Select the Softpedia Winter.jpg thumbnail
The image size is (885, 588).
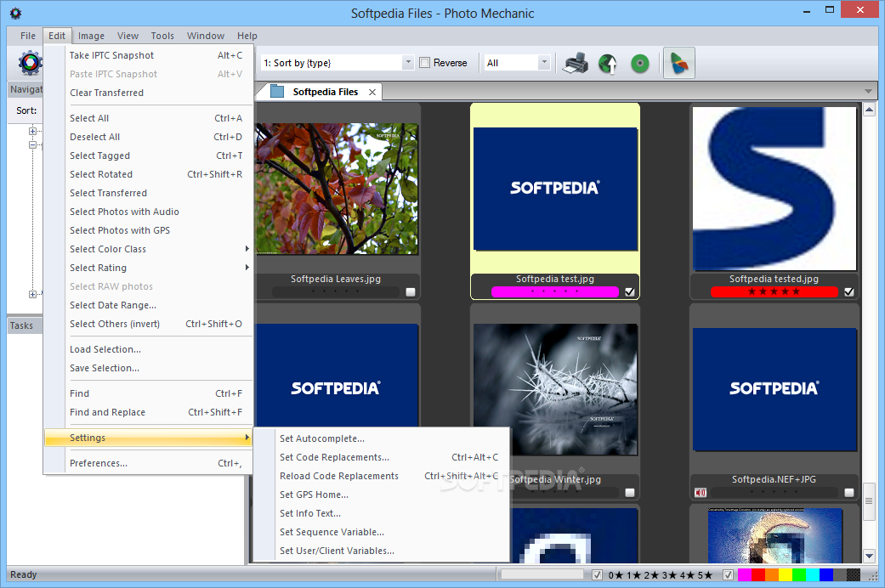(x=555, y=389)
